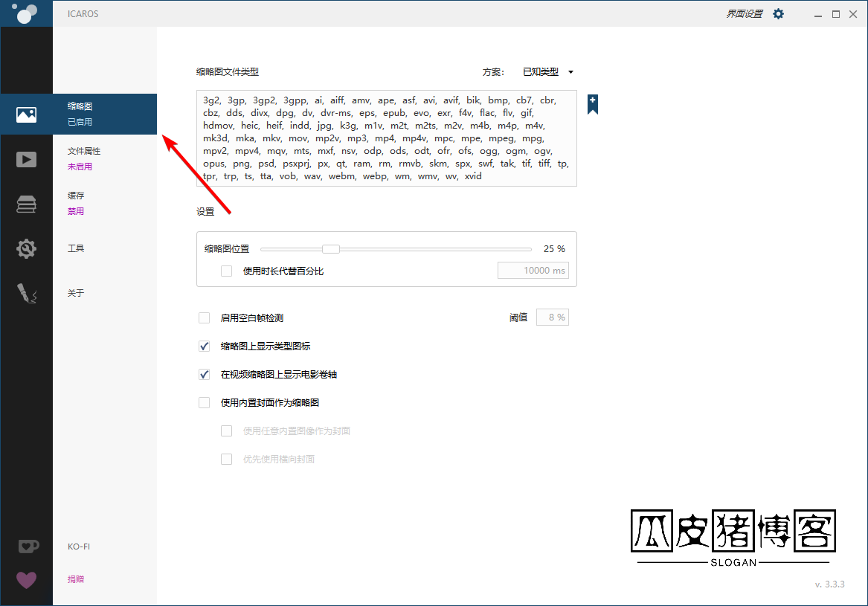This screenshot has height=606, width=868.
Task: Expand the 已知类型 scheme dropdown
Action: (x=548, y=72)
